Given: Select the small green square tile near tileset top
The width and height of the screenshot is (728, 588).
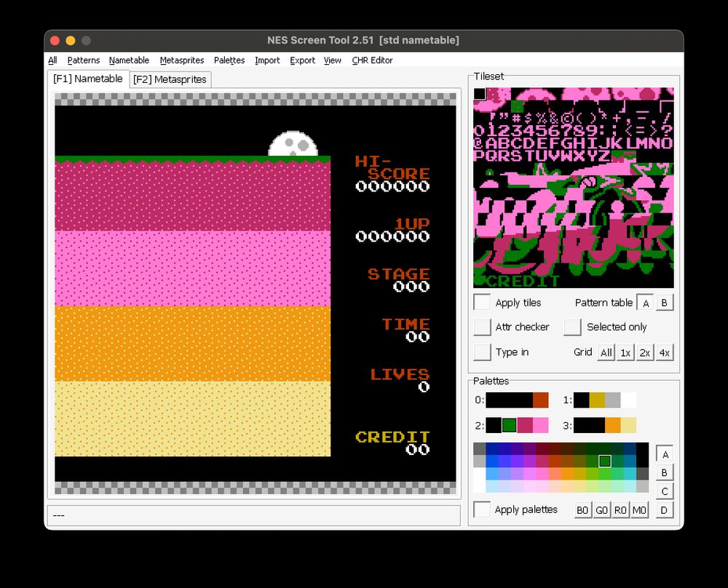Looking at the screenshot, I should coord(517,107).
